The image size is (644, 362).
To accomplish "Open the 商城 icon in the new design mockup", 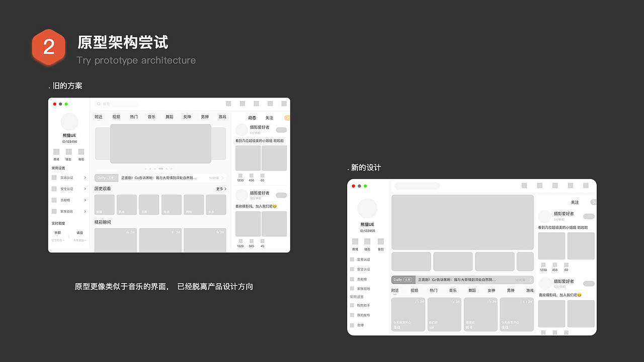I will tap(355, 241).
